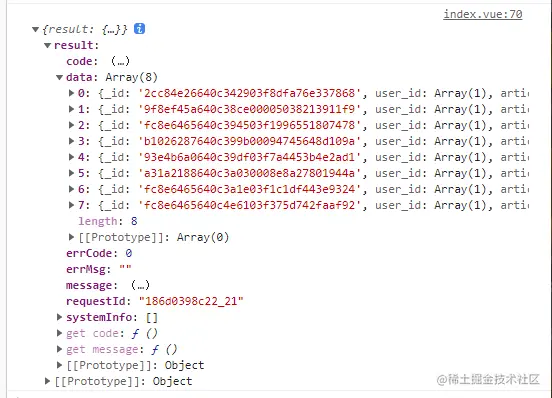Viewport: 552px width, 398px height.
Task: Invoke the code getter ellipsis (…)
Action: [x=120, y=61]
